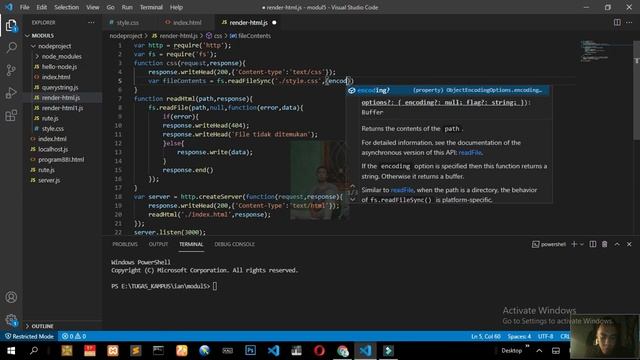Open the Selection menu
The width and height of the screenshot is (640, 360).
click(67, 7)
